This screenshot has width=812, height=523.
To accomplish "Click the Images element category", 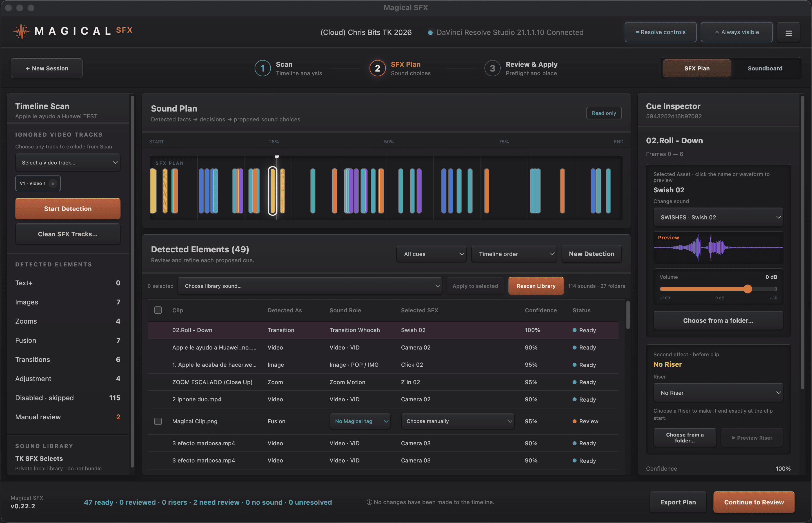I will click(x=68, y=302).
